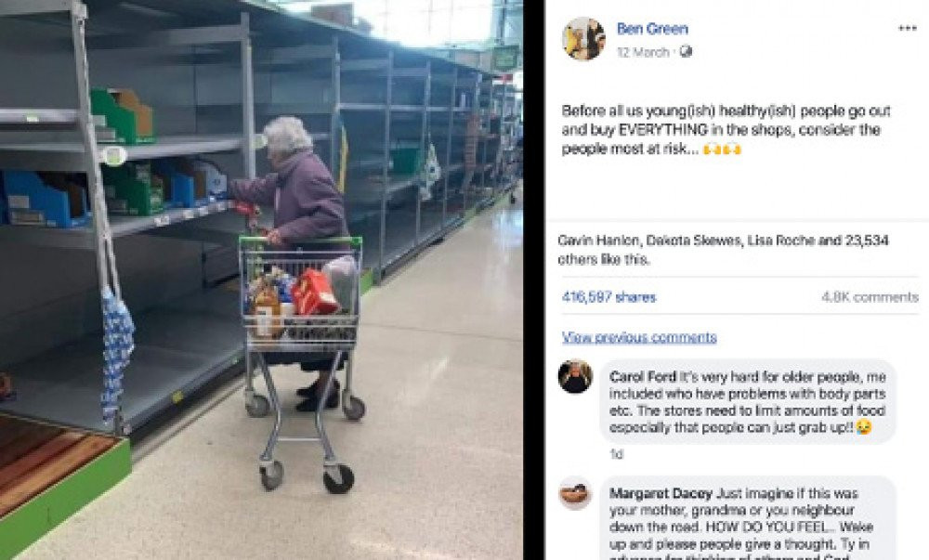The image size is (929, 560).
Task: Click the 1d timestamp under Carol Ford's comment
Action: (x=616, y=454)
